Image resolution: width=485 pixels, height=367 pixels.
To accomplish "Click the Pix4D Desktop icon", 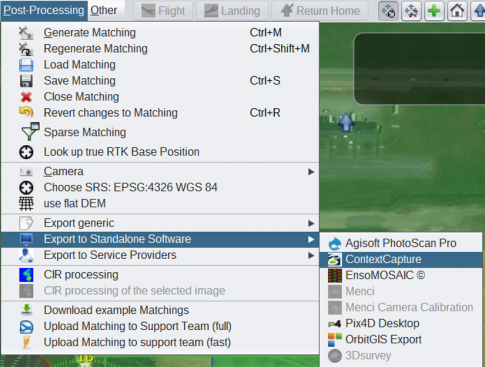I will tap(335, 323).
